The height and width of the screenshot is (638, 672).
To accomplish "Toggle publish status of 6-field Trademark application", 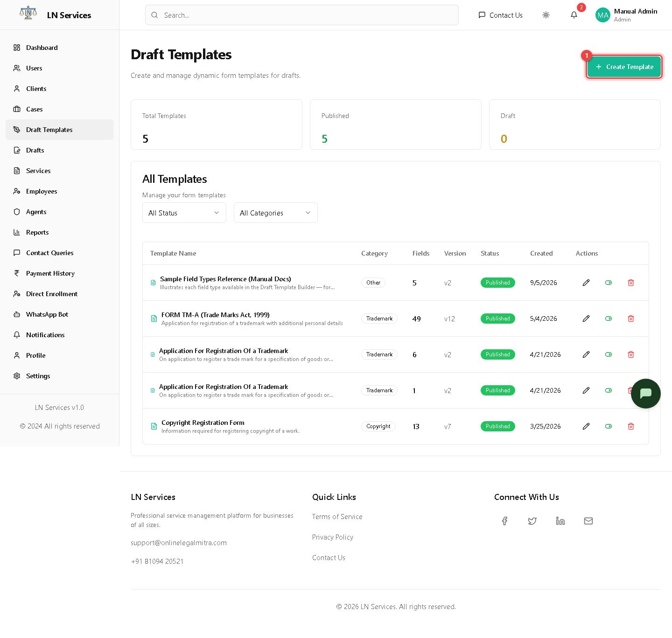I will 609,354.
